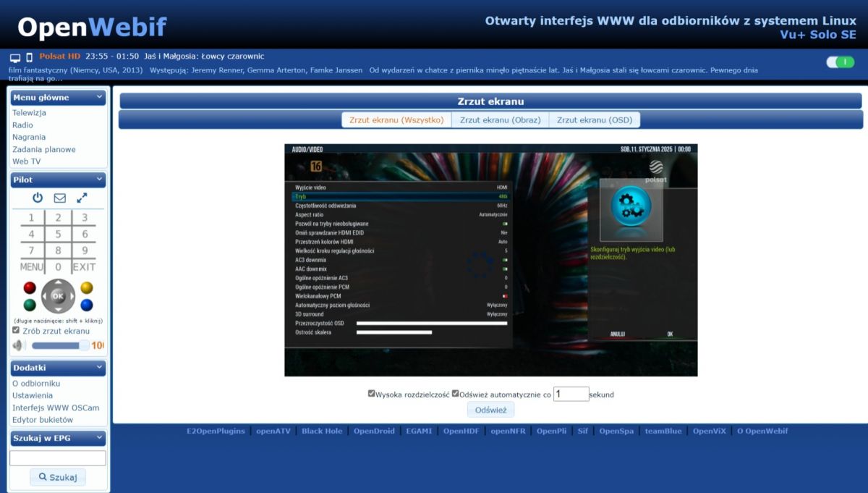
Task: Toggle 'Odśwież automatycznie co' checkbox
Action: point(456,394)
